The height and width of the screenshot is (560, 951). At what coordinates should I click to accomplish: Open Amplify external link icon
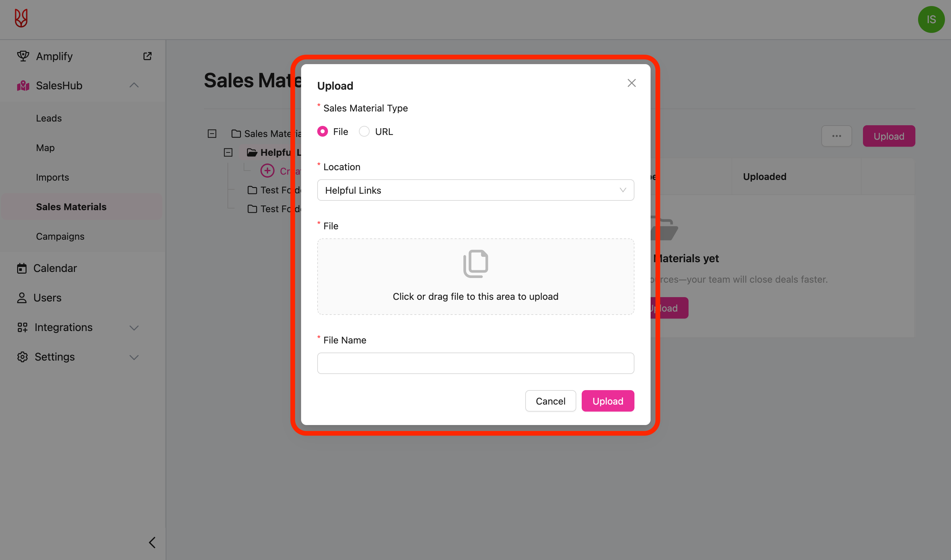[x=147, y=56]
